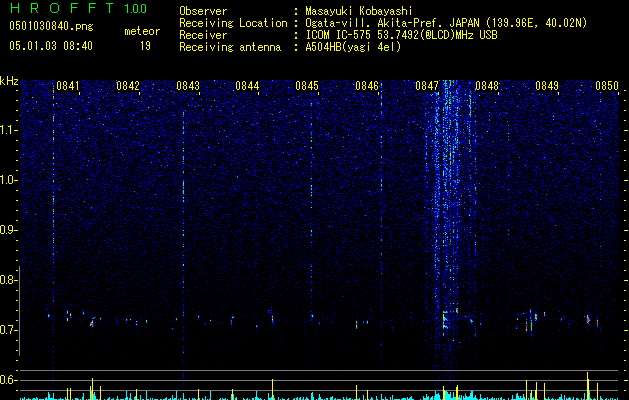Click the version number 1.0.0
The height and width of the screenshot is (400, 629).
coord(136,8)
